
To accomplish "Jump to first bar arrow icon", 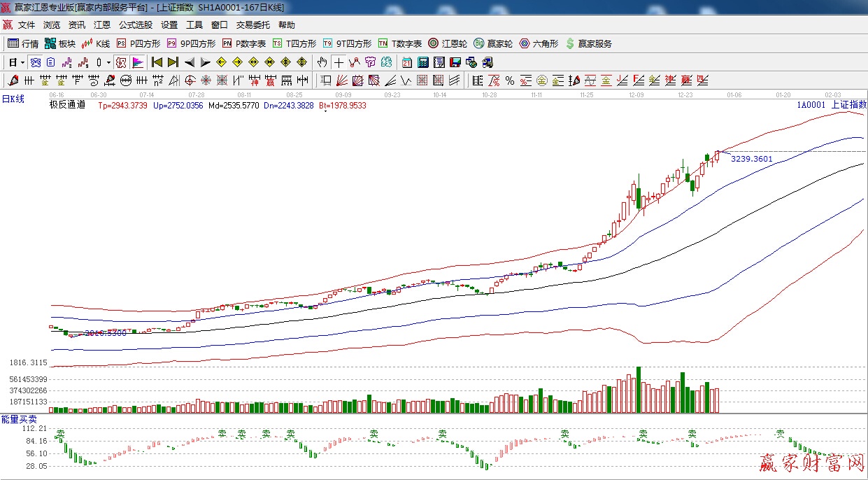I will tap(157, 62).
